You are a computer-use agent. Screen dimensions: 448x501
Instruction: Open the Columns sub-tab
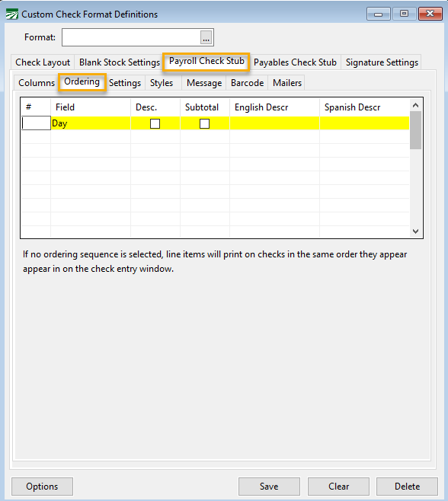click(x=37, y=83)
